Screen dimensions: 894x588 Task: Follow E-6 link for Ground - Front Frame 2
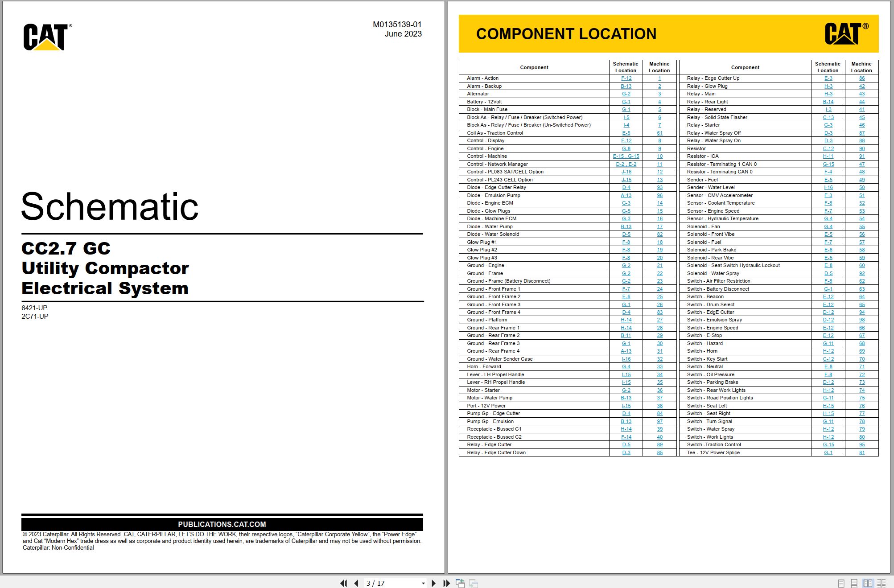pos(626,297)
